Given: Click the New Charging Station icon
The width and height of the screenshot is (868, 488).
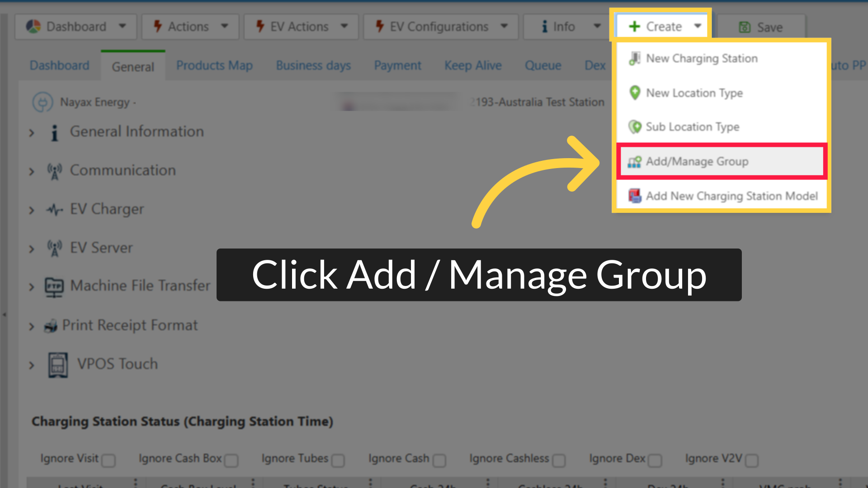Looking at the screenshot, I should click(635, 58).
